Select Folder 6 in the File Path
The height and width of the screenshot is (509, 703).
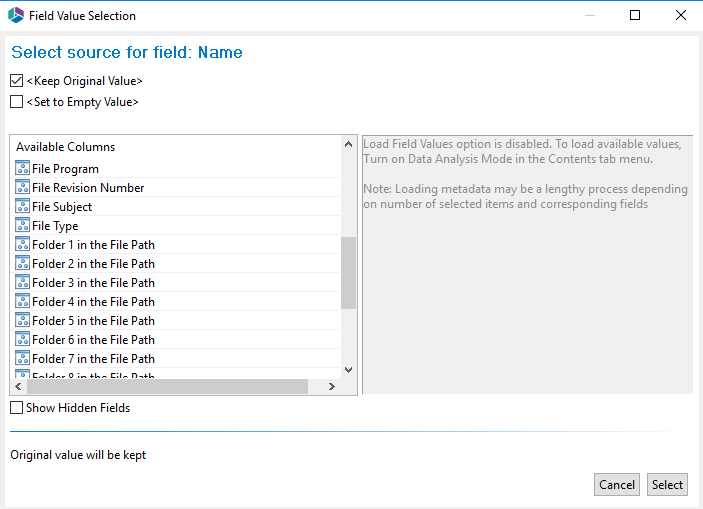[x=93, y=340]
